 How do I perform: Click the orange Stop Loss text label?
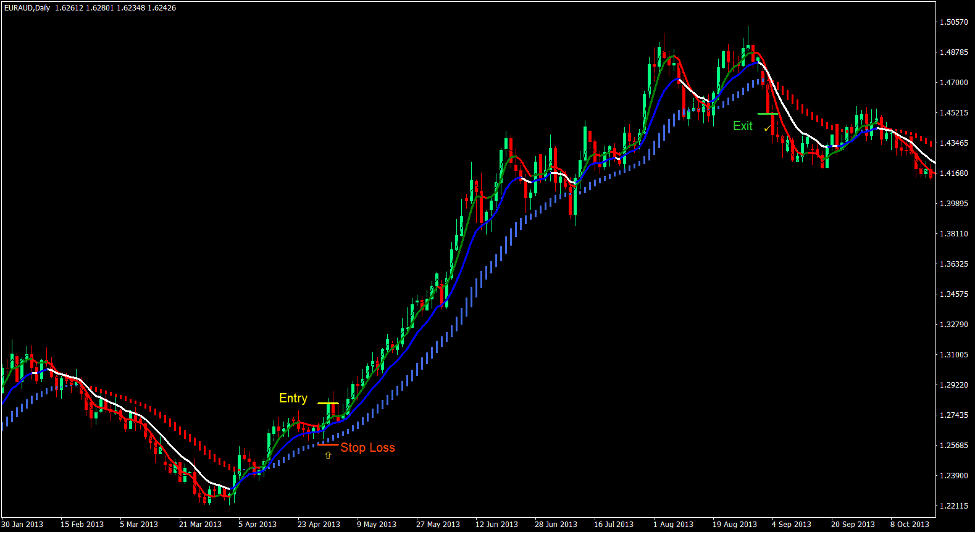[367, 447]
